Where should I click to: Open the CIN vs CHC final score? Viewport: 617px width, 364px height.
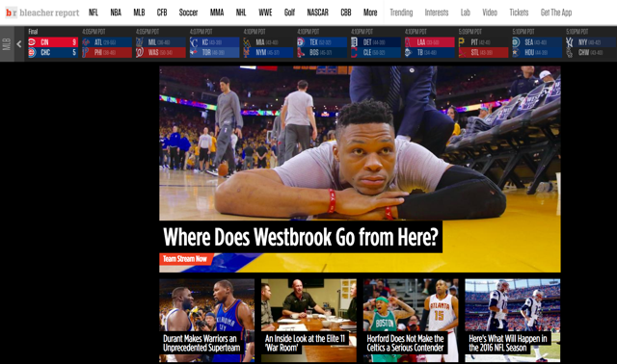(53, 44)
